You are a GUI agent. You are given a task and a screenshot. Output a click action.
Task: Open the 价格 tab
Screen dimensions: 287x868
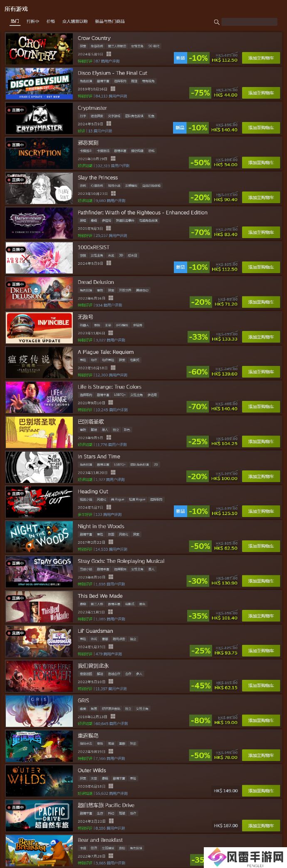tap(51, 21)
